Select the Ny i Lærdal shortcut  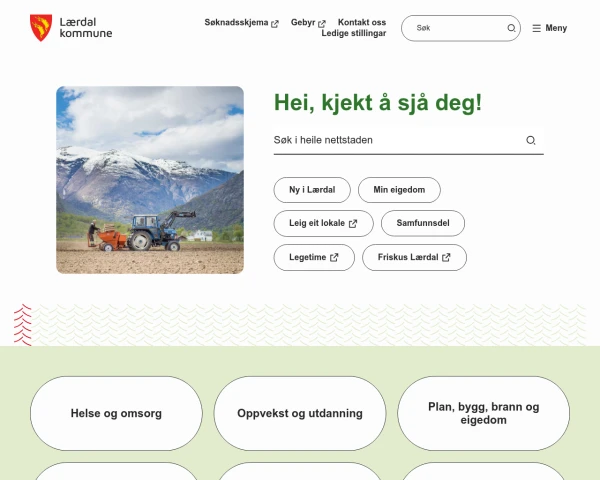point(312,190)
